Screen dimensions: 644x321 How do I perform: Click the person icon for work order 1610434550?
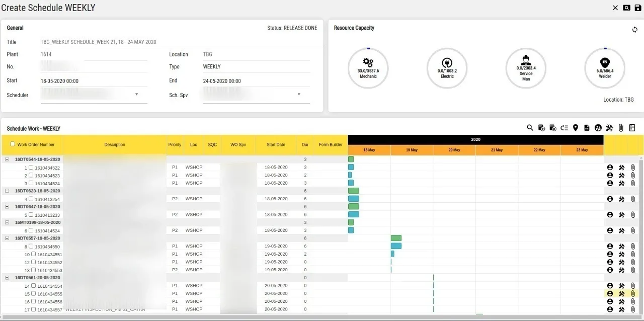pos(610,246)
